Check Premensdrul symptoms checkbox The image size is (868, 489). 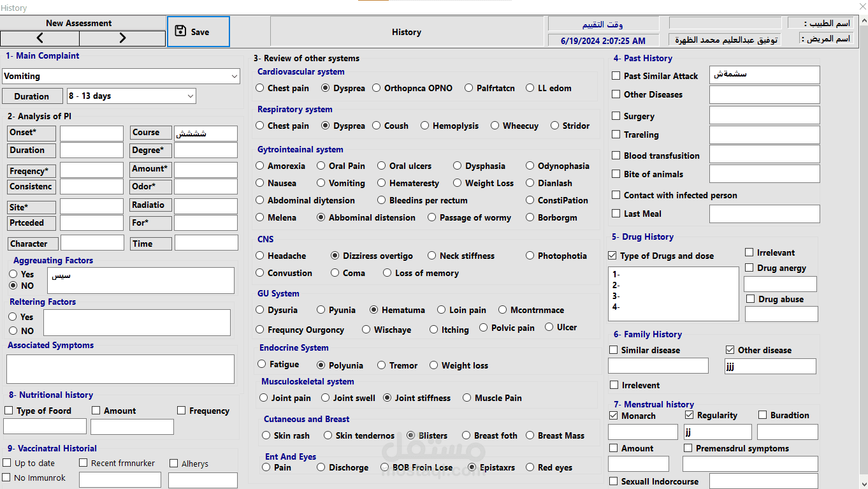[688, 448]
